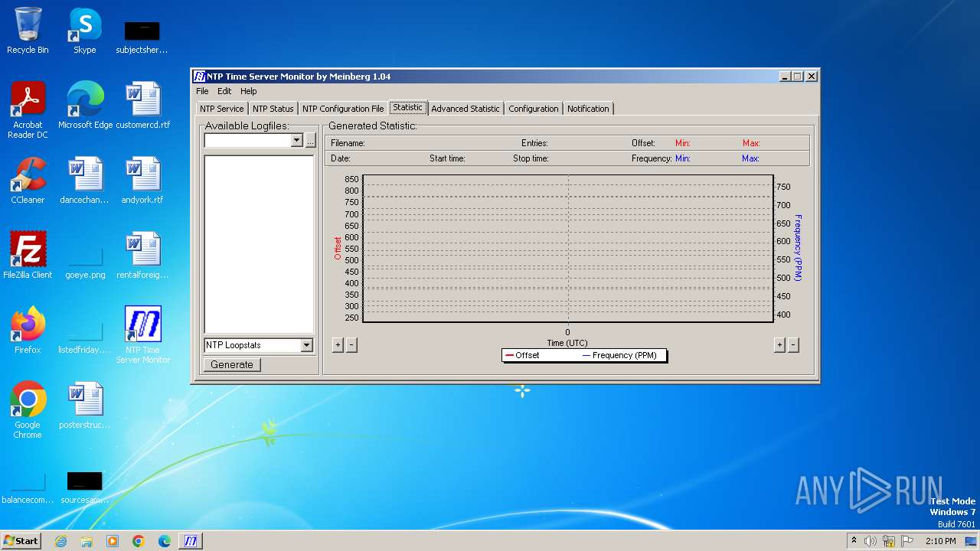Open the volume control in system tray
The image size is (980, 551).
coord(871,541)
